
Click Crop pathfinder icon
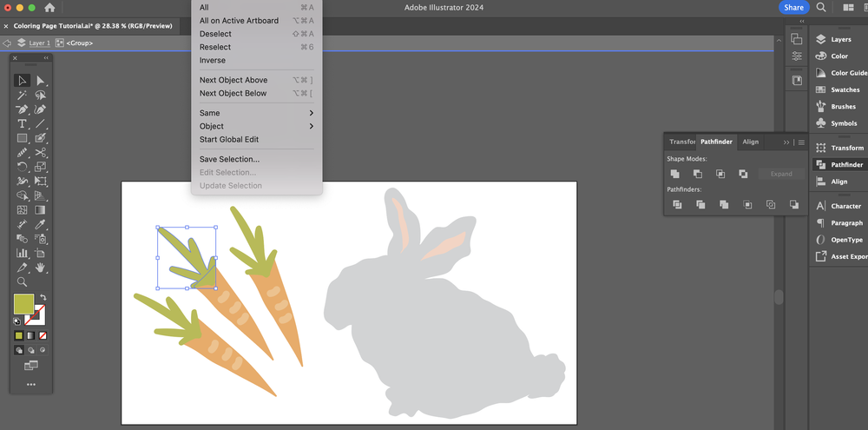click(x=747, y=204)
